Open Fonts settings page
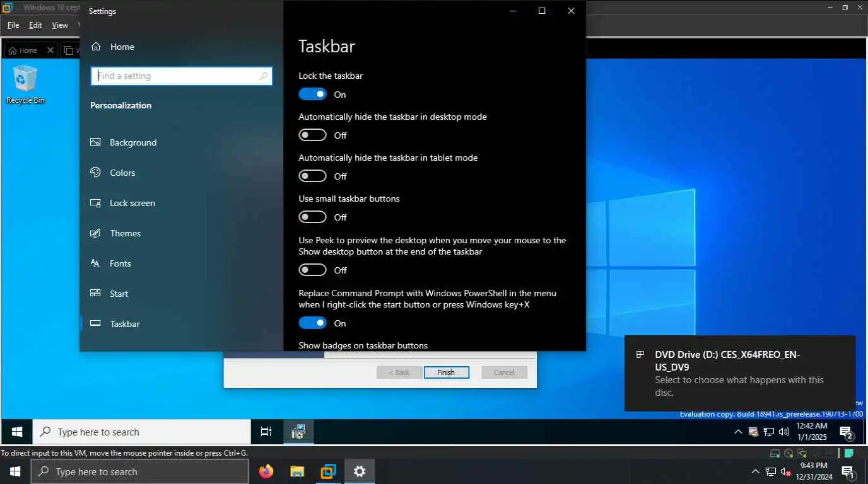This screenshot has width=868, height=484. tap(110, 263)
